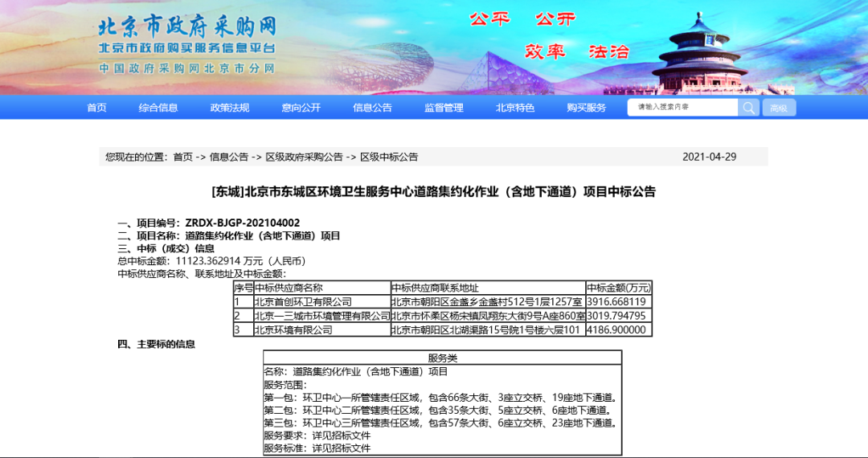Click the 北京市政府购买服务信息平台 banner text
868x458 pixels.
point(187,49)
